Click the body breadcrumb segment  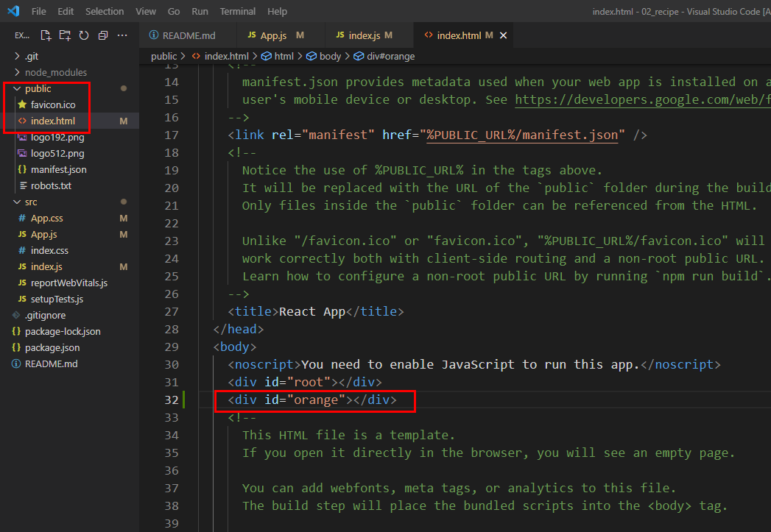(x=323, y=57)
